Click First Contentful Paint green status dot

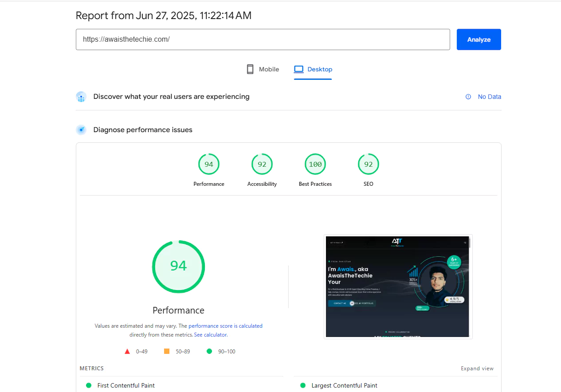click(89, 385)
